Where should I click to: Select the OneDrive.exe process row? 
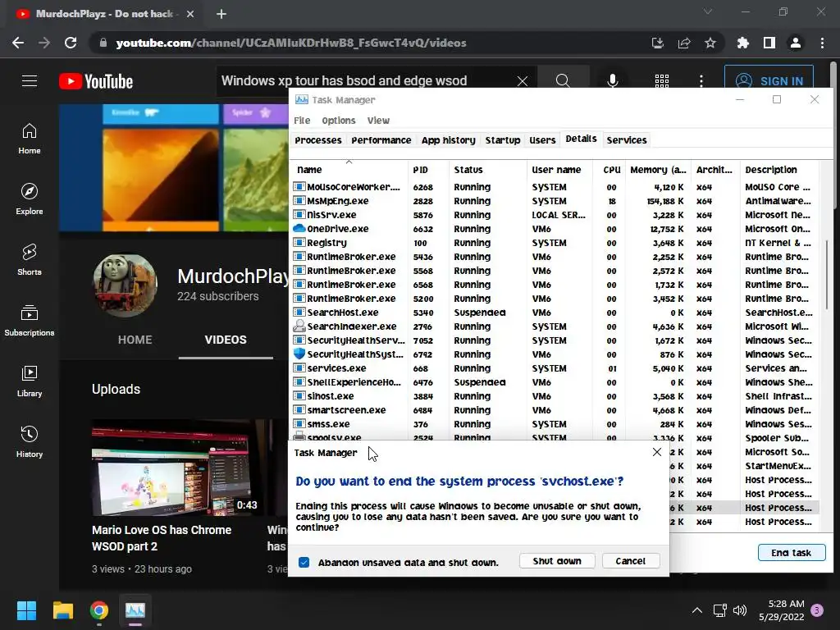point(555,229)
